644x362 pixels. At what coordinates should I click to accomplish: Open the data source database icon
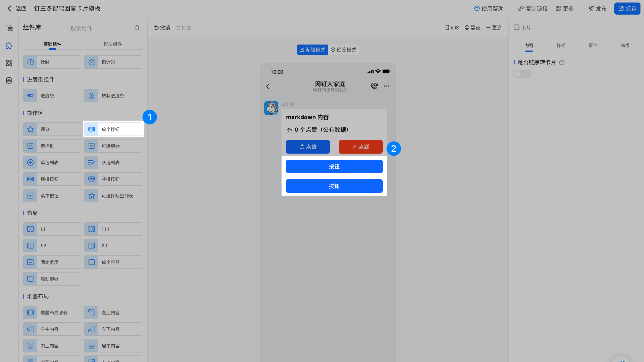coord(9,80)
